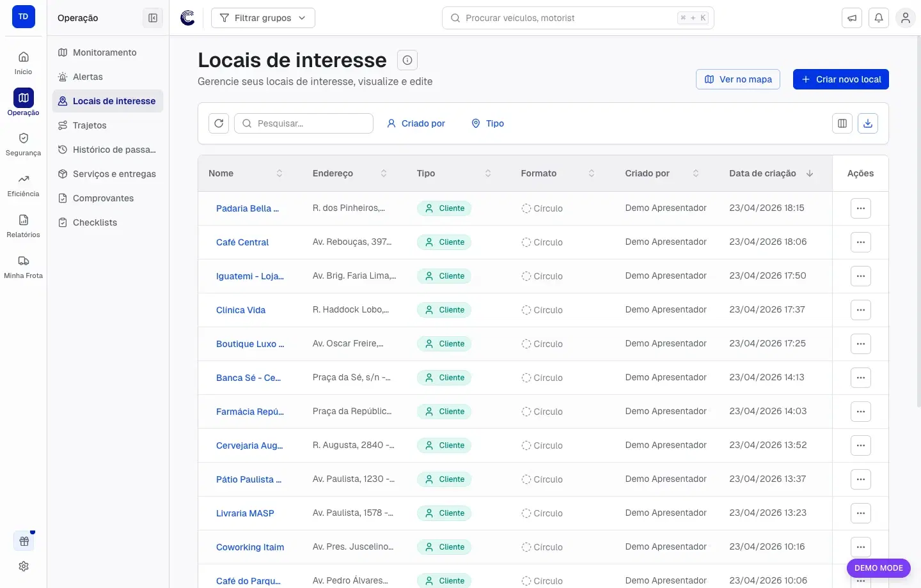Open the Filtrar grupos dropdown

pyautogui.click(x=263, y=18)
